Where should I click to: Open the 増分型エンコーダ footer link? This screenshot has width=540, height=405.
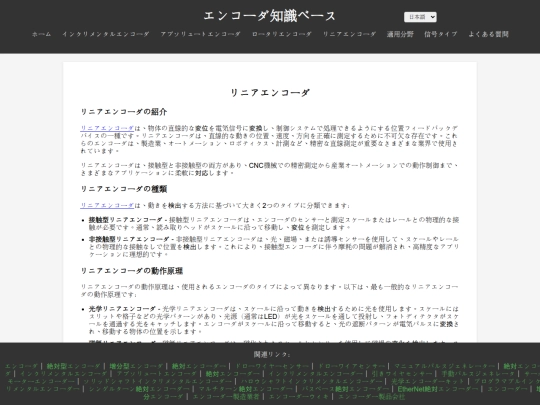click(x=136, y=366)
